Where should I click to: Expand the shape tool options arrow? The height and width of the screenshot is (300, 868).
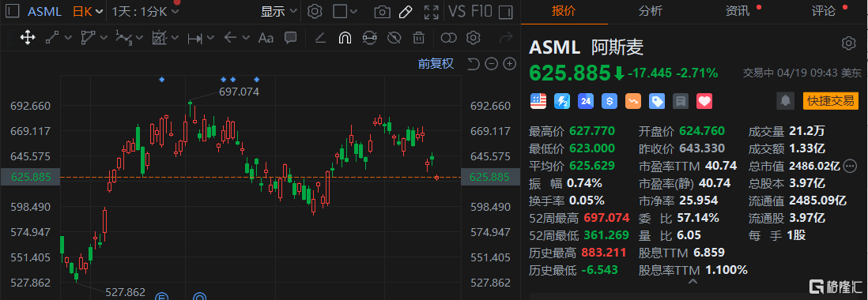click(104, 38)
